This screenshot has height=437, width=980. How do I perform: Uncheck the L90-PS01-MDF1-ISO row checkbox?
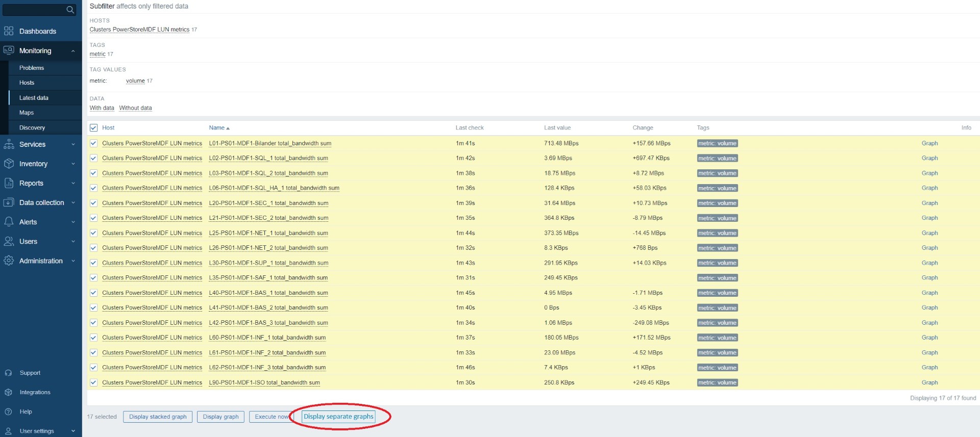(93, 382)
